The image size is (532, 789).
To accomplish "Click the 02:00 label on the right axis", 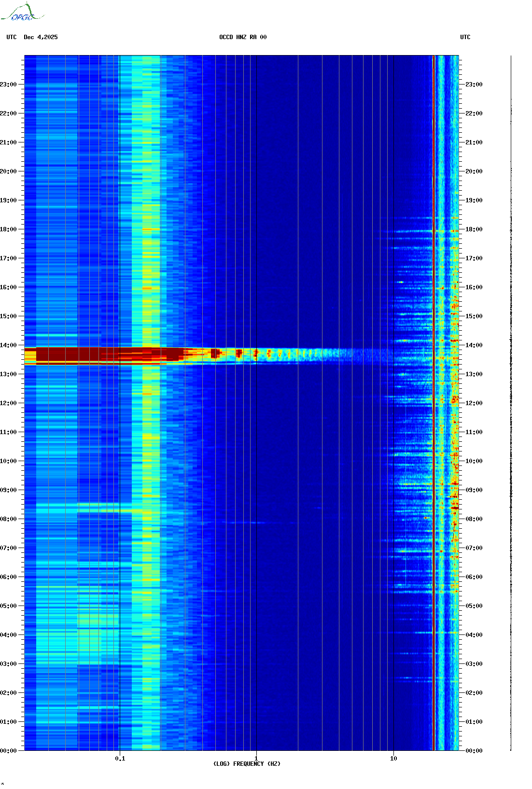I will (x=474, y=693).
